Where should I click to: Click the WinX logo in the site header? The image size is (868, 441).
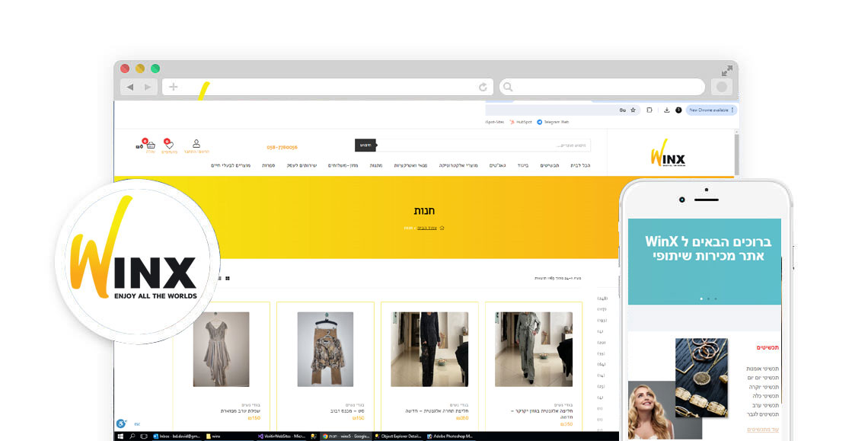(669, 153)
